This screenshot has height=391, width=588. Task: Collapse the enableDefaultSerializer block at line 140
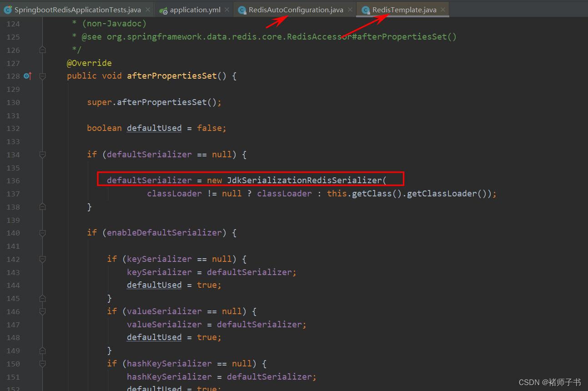[x=42, y=233]
